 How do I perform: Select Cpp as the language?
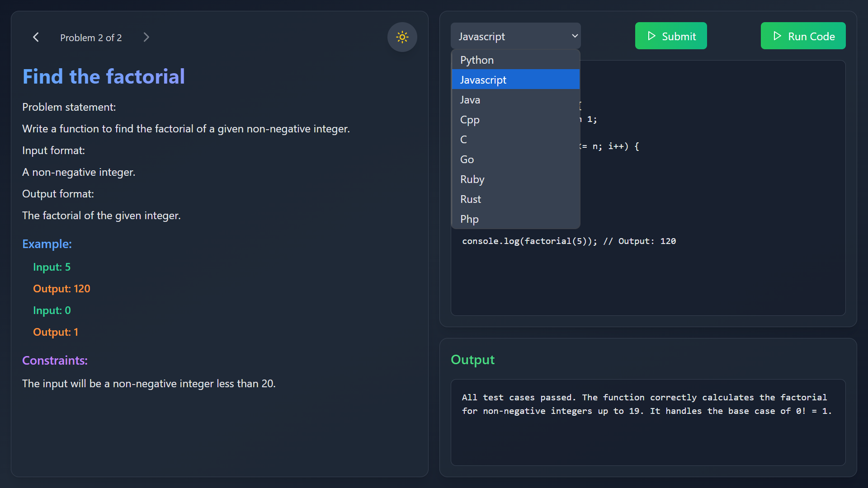tap(470, 120)
